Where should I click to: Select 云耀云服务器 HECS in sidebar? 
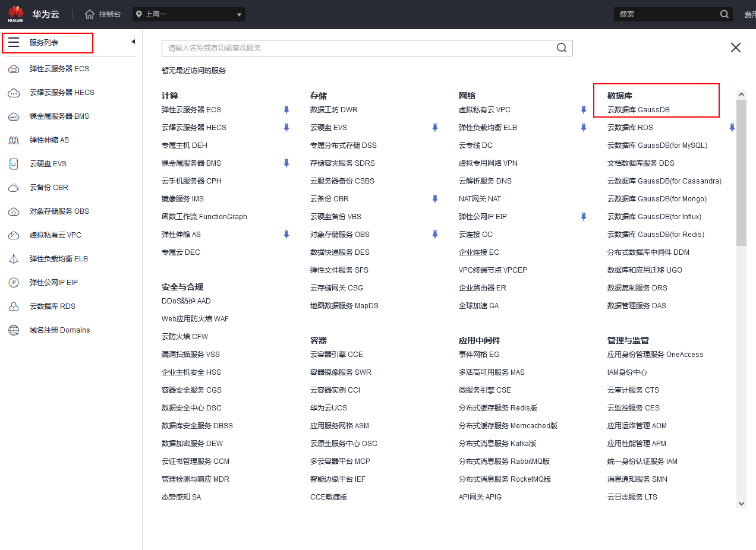62,93
